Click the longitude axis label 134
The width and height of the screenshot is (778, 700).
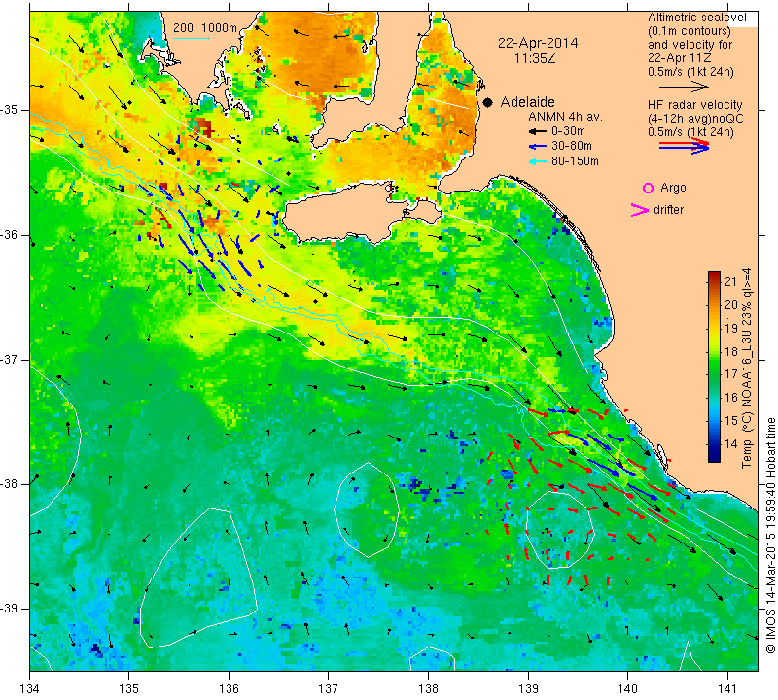(30, 689)
